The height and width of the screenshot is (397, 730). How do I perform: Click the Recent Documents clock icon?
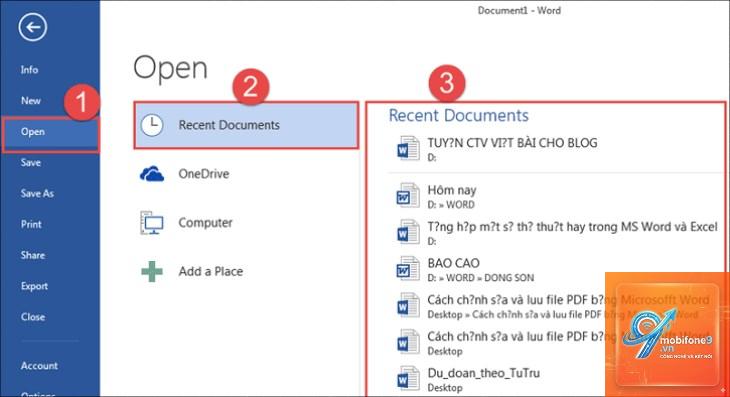click(152, 125)
